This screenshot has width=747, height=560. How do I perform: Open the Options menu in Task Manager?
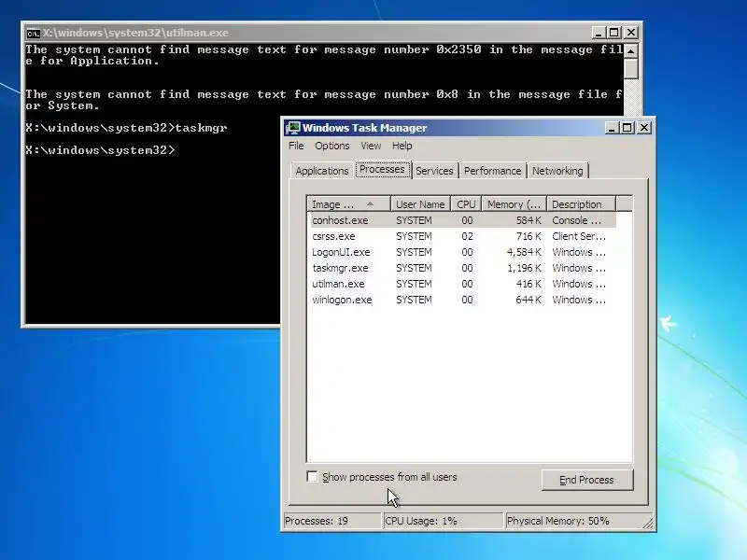pos(332,146)
